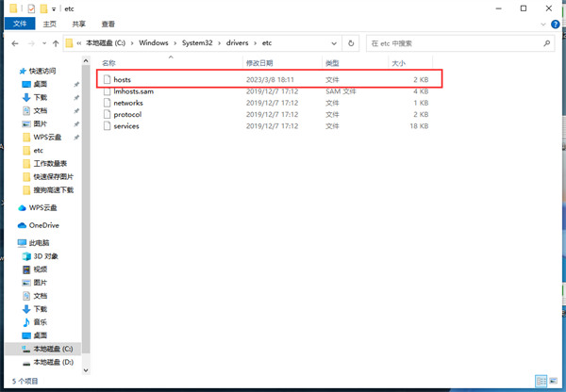Click the networks file icon
Viewport: 566px width, 392px height.
[107, 103]
